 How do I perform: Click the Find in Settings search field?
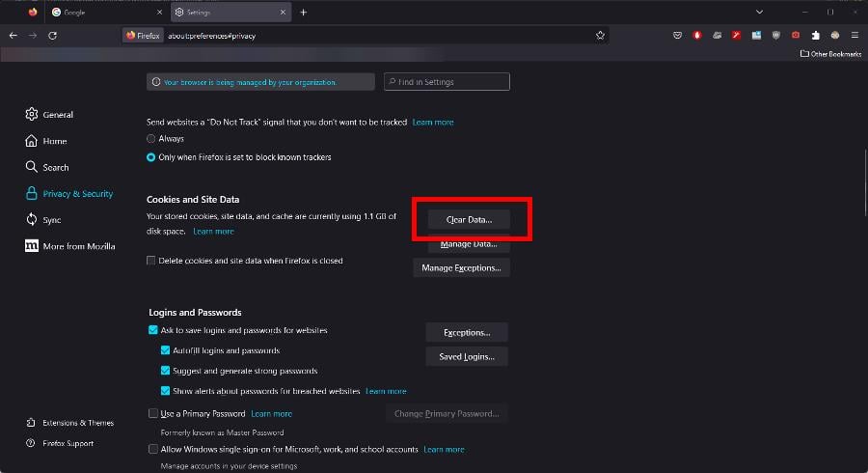click(447, 82)
